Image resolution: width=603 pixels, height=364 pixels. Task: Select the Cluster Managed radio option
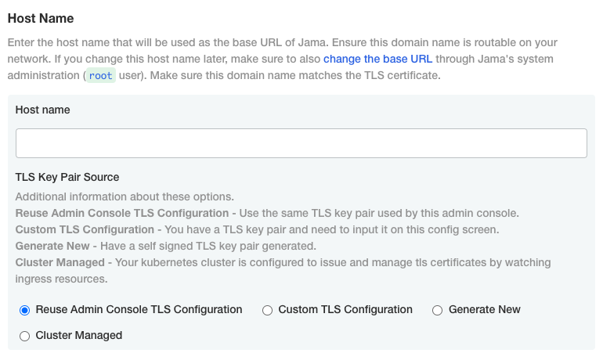24,336
